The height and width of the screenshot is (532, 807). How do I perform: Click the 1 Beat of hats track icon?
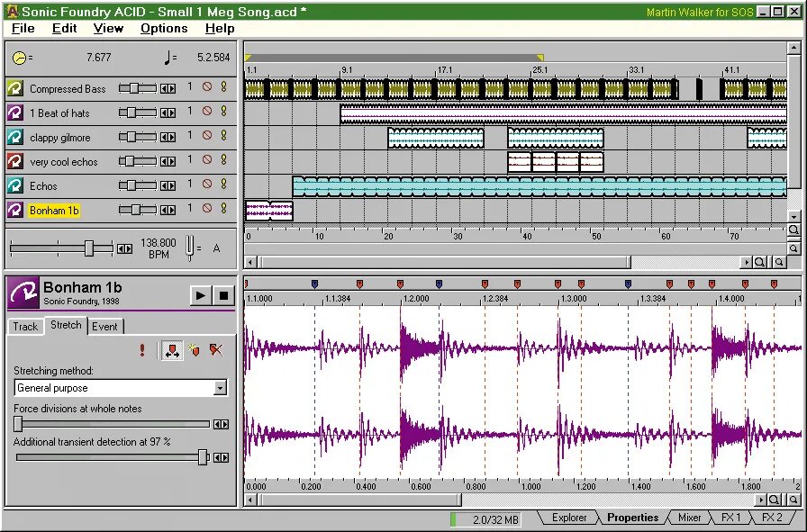coord(15,113)
